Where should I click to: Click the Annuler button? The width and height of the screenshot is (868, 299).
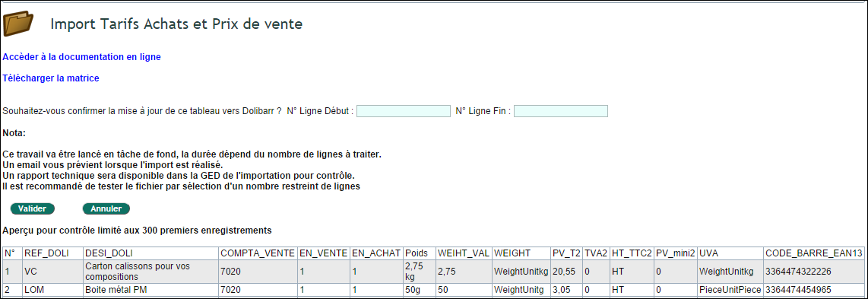click(x=106, y=208)
